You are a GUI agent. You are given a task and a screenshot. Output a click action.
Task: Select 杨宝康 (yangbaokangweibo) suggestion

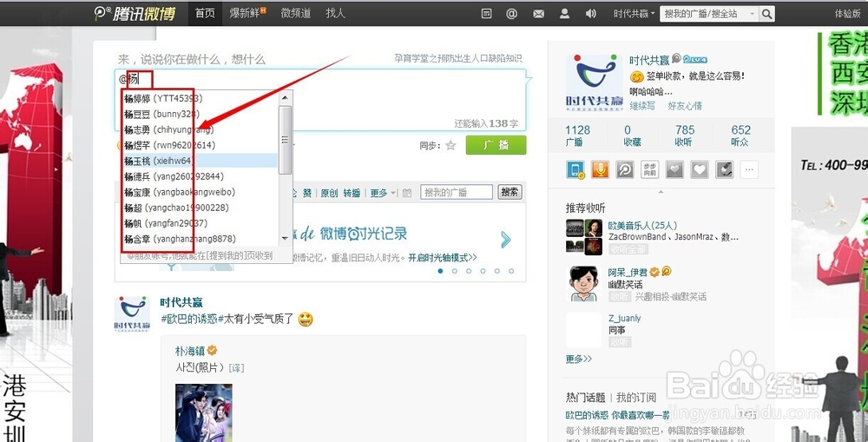200,192
